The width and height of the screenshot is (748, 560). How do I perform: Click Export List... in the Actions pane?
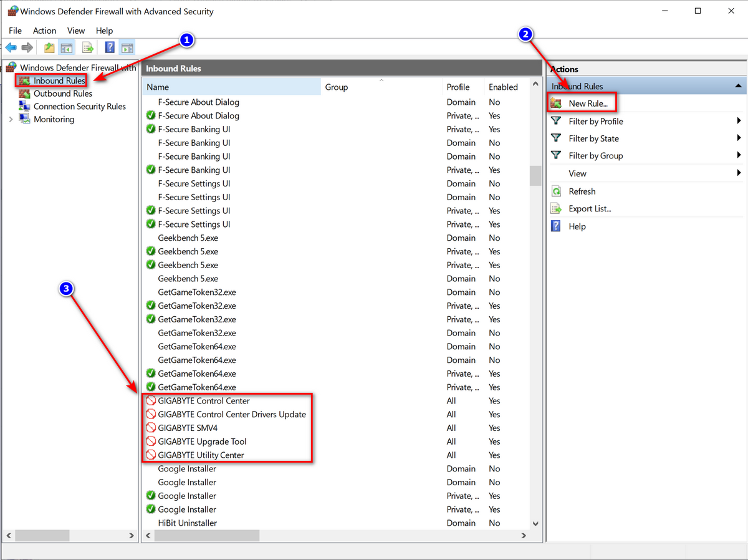coord(590,209)
